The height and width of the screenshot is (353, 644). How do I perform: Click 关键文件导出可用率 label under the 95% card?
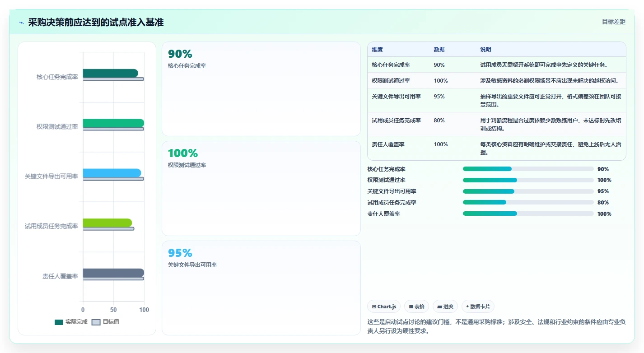click(192, 265)
